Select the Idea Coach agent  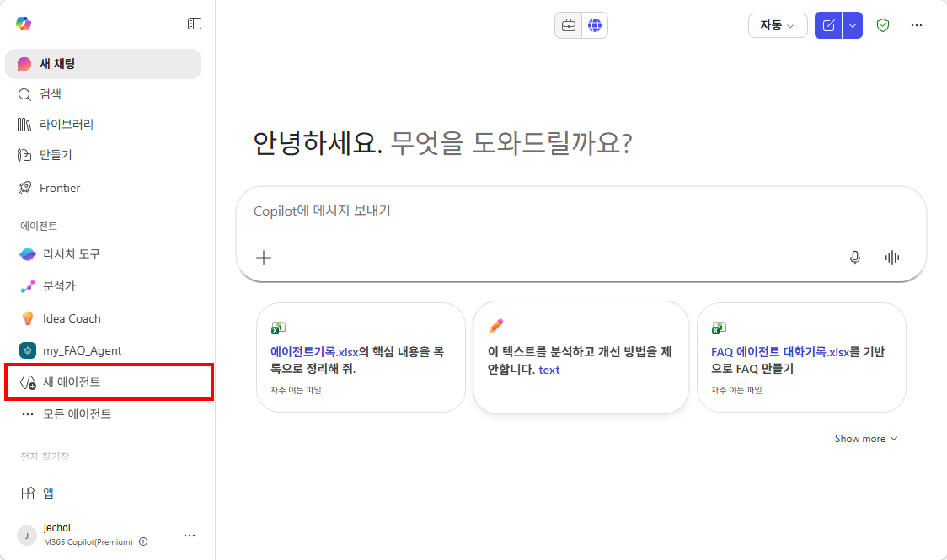coord(104,318)
